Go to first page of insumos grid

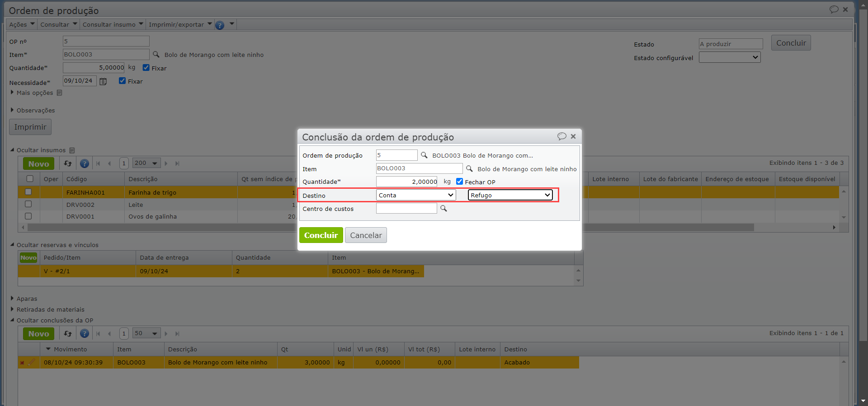[x=98, y=163]
